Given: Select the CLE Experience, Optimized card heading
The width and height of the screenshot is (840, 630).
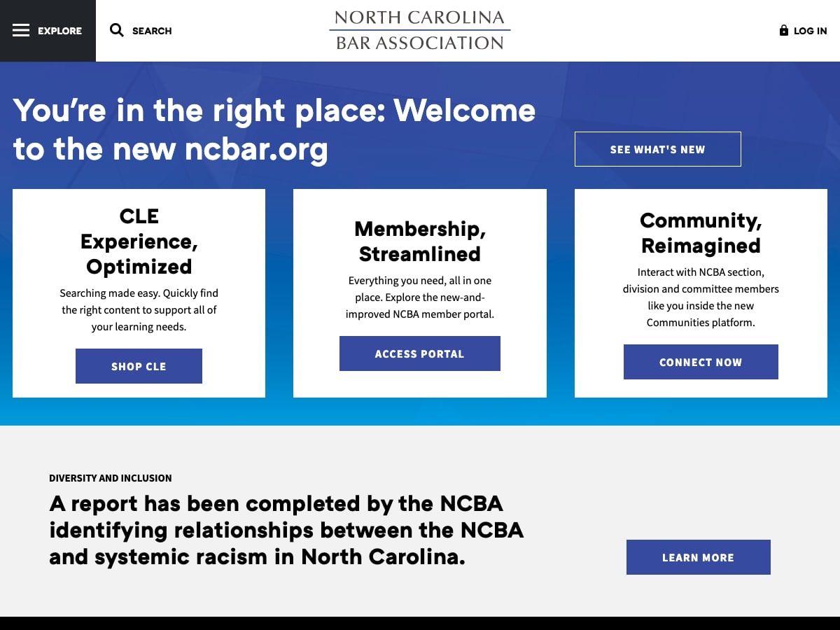Looking at the screenshot, I should pos(139,241).
